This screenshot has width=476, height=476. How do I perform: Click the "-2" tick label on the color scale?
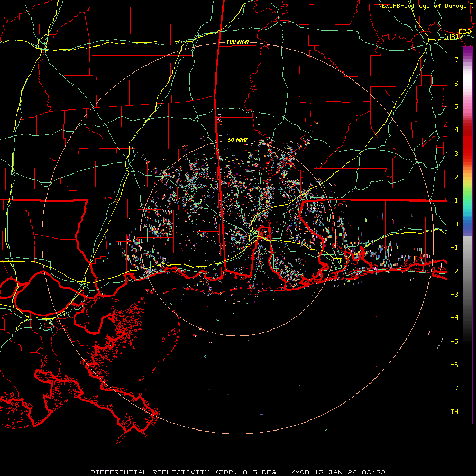pyautogui.click(x=454, y=271)
